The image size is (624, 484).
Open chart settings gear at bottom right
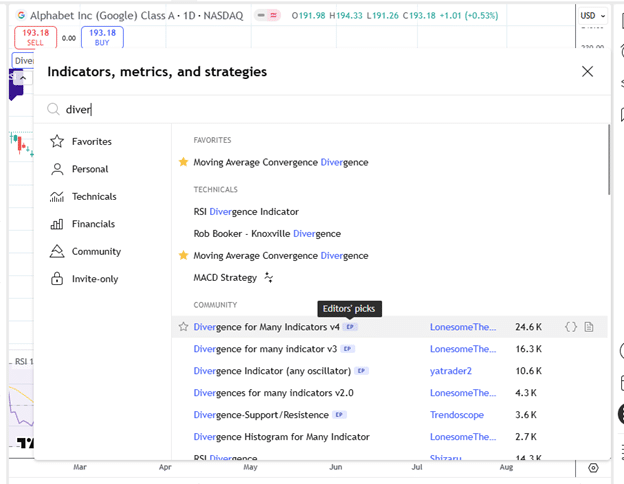[x=593, y=467]
